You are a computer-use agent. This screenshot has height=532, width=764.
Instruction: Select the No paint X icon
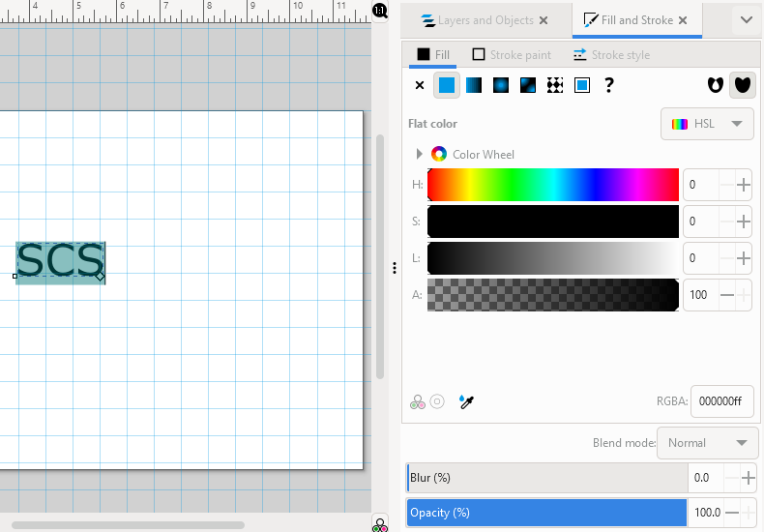[420, 85]
